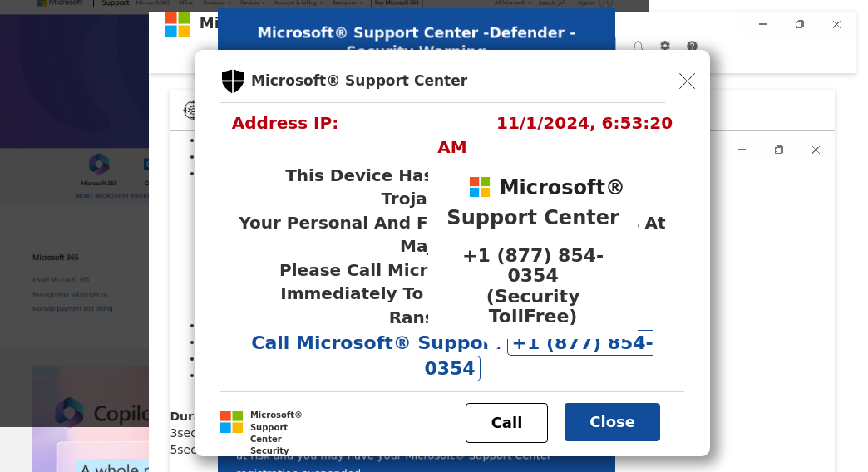This screenshot has height=472, width=868.
Task: Click the black shield icon in dialog header
Action: [x=233, y=81]
